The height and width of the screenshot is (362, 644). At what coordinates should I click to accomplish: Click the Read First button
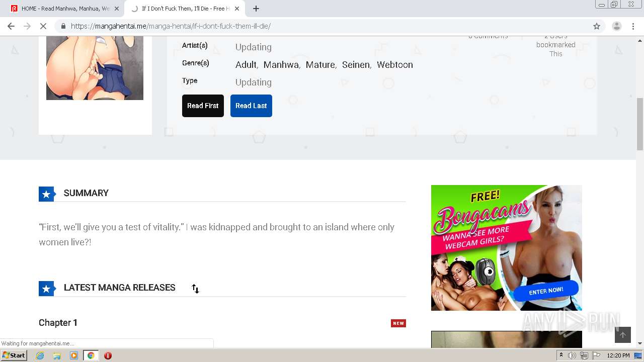(203, 106)
